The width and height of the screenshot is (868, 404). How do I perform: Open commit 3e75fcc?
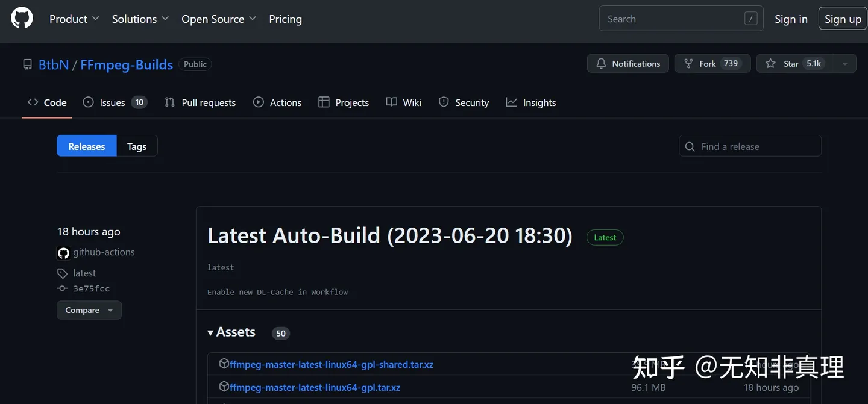91,288
